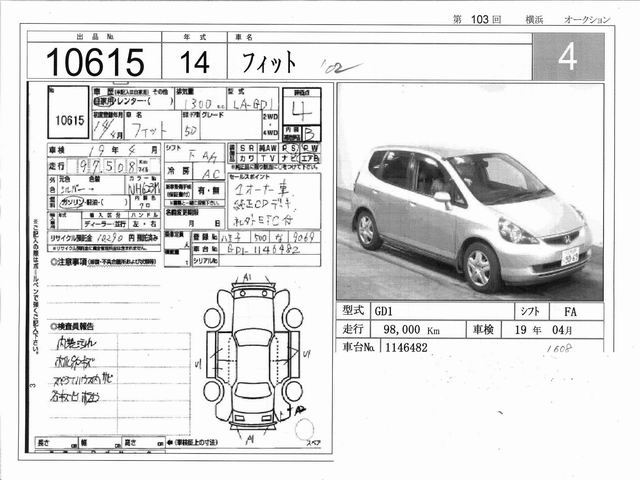This screenshot has width=640, height=480.
Task: Click the handwritten model code LA-GD1
Action: [x=255, y=104]
